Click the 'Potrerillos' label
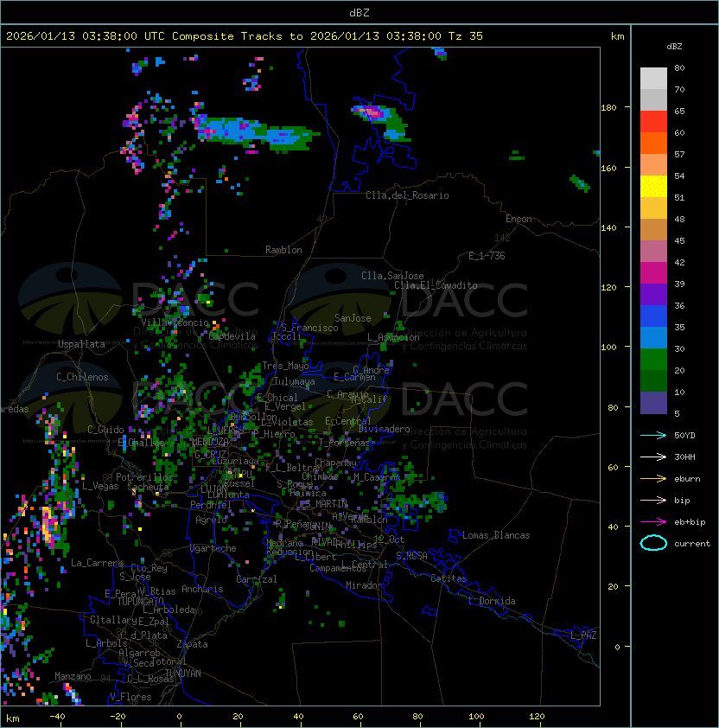Viewport: 719px width, 728px height. [144, 477]
